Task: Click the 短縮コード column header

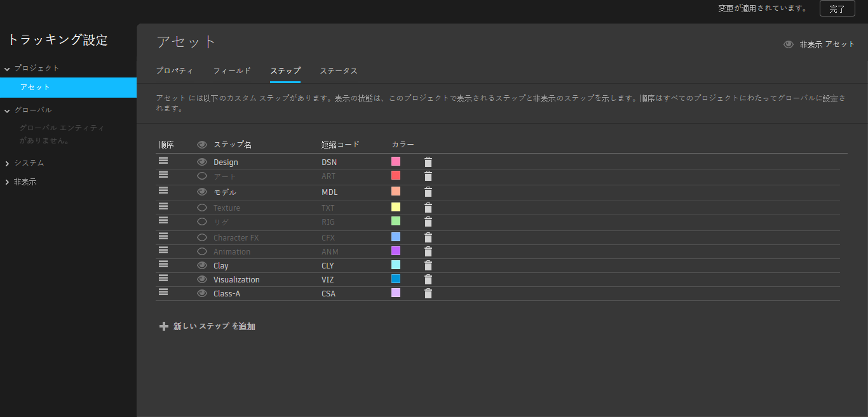Action: (x=341, y=145)
